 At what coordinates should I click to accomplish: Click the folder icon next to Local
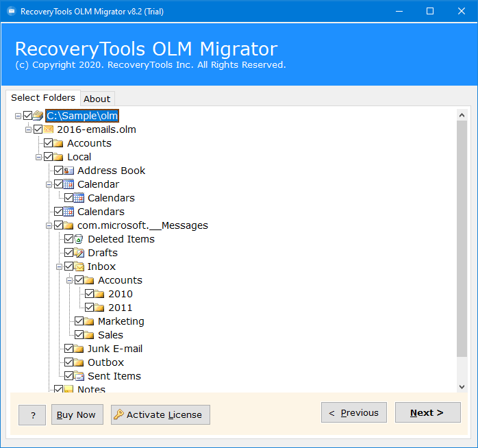(58, 157)
